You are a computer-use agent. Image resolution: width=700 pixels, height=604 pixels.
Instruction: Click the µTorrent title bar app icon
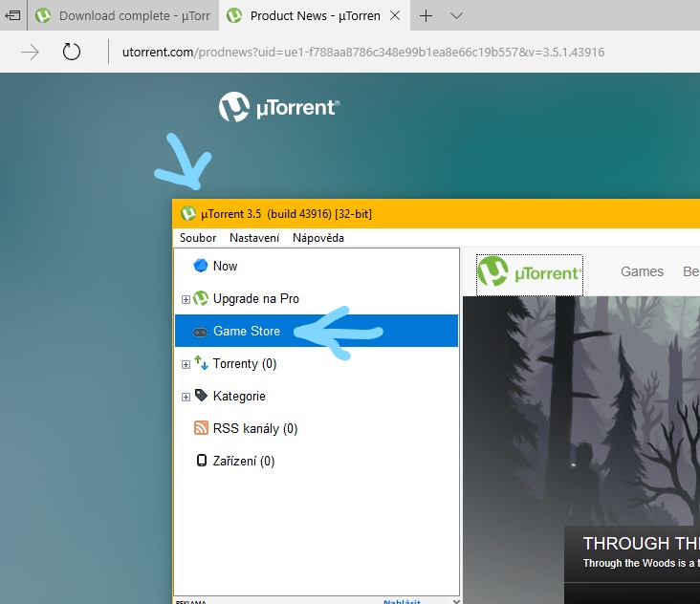(188, 213)
